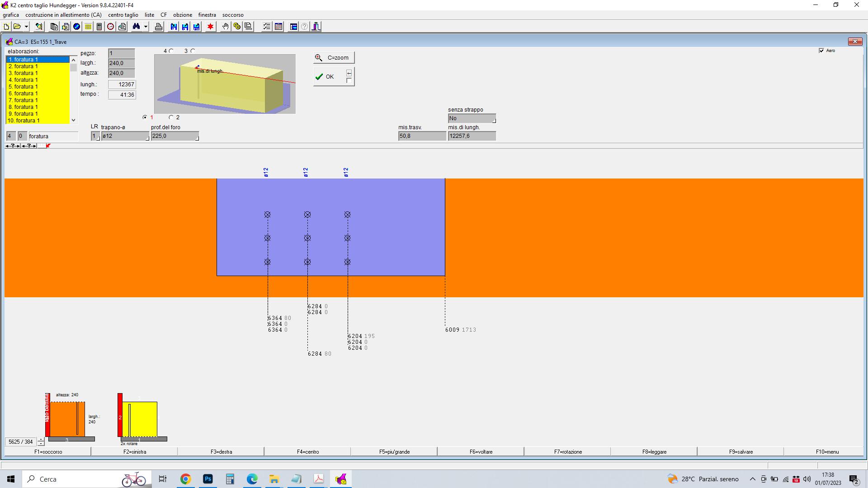Select '3. foratura 1' in elaborazioni list
Screen dimensions: 868x488
[38, 73]
